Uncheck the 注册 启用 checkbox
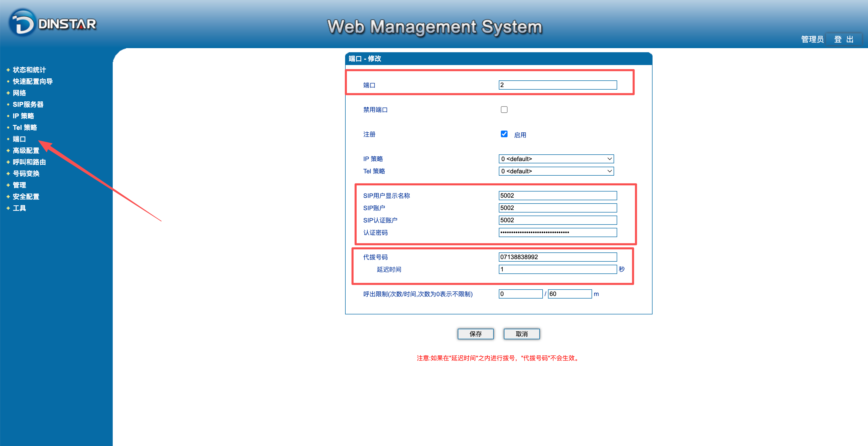This screenshot has height=446, width=868. pyautogui.click(x=504, y=134)
